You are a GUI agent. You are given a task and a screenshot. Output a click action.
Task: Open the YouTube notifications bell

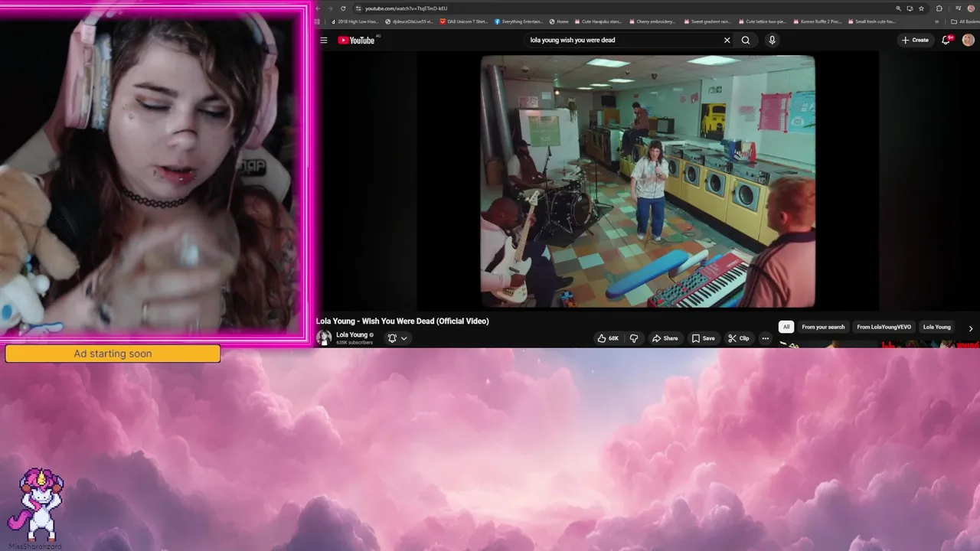pos(946,40)
